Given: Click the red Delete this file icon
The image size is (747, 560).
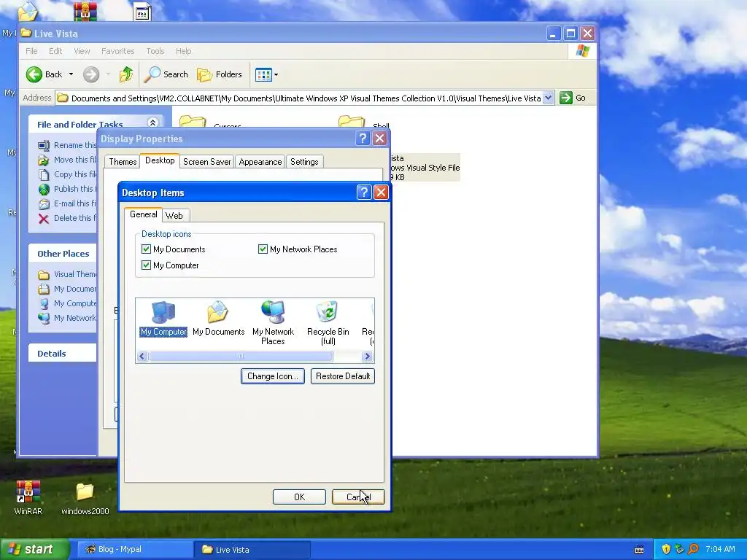Looking at the screenshot, I should 44,219.
